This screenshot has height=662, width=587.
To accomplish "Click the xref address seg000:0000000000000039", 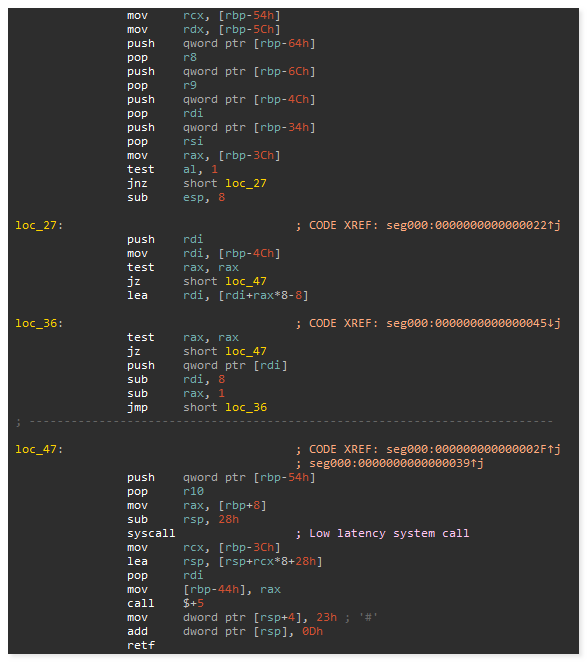I will (x=390, y=463).
